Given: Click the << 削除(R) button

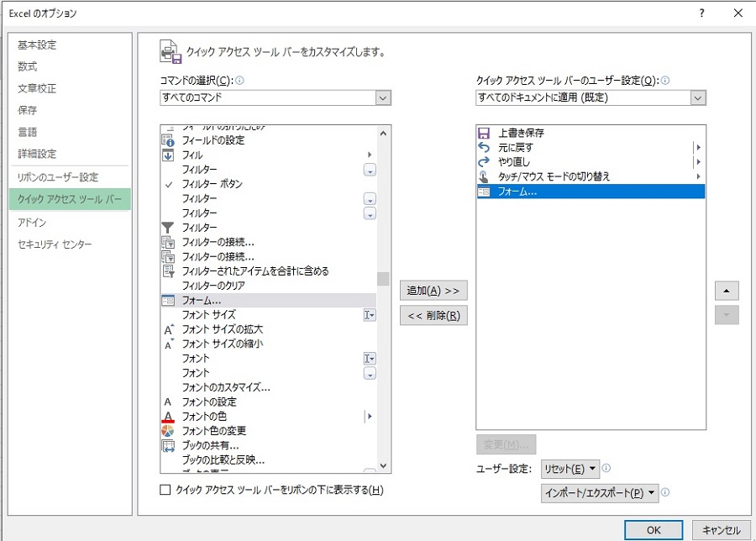Looking at the screenshot, I should click(x=433, y=315).
